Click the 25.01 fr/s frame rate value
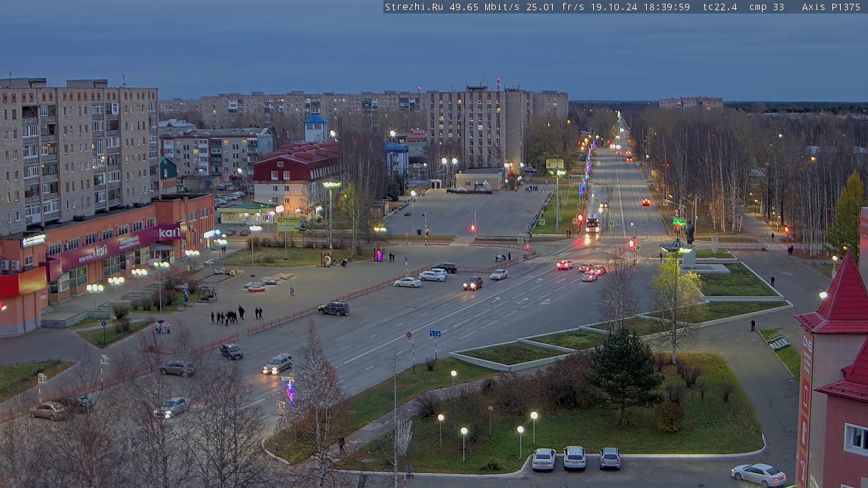Viewport: 868px width, 488px height. coord(556,7)
